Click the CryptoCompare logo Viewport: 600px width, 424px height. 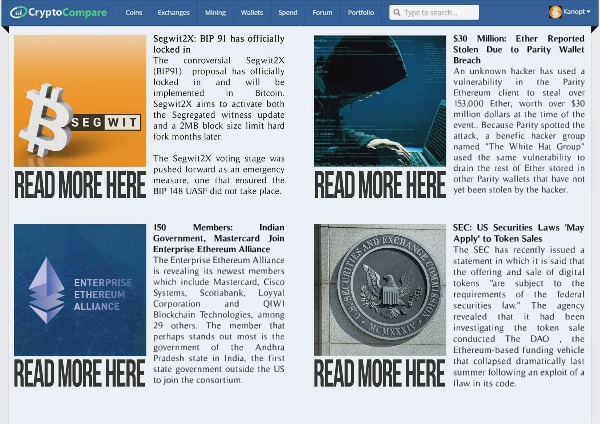(x=58, y=12)
